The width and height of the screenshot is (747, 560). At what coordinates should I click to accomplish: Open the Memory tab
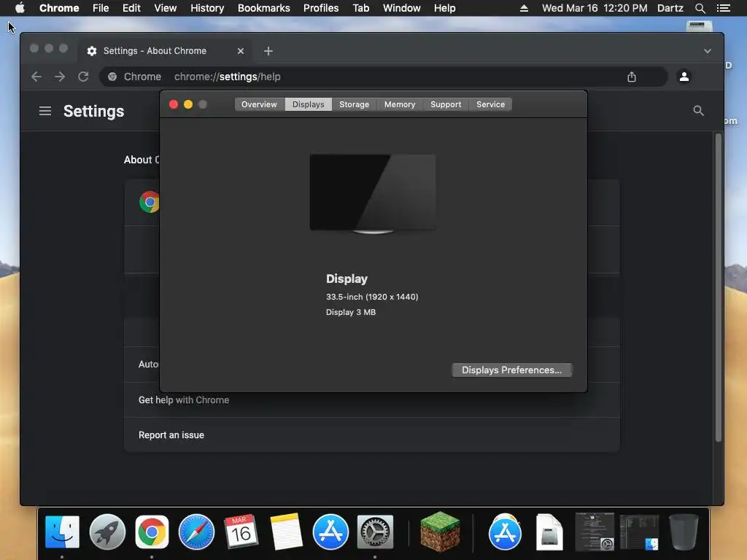click(x=400, y=104)
